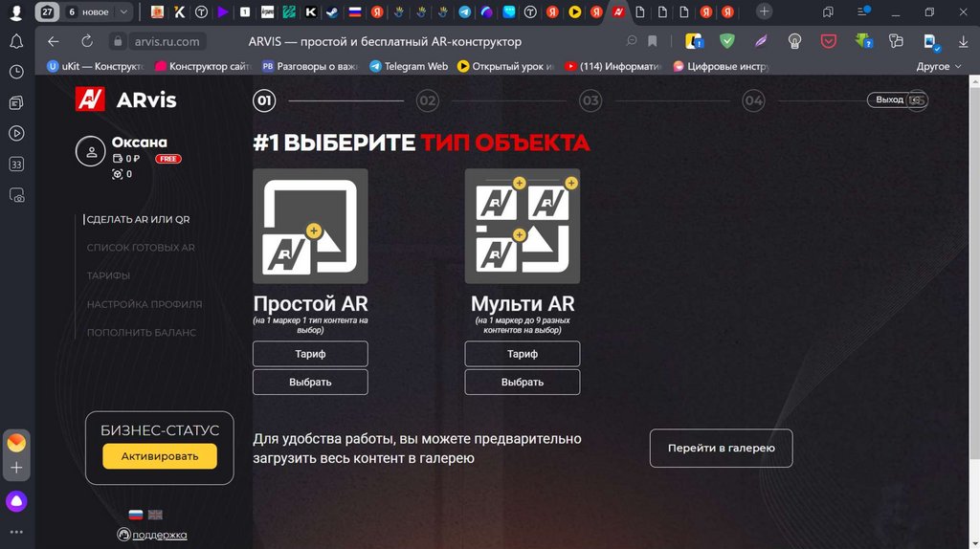Viewport: 980px width, 549px height.
Task: Click the arvis.ru.com address field
Action: click(167, 41)
